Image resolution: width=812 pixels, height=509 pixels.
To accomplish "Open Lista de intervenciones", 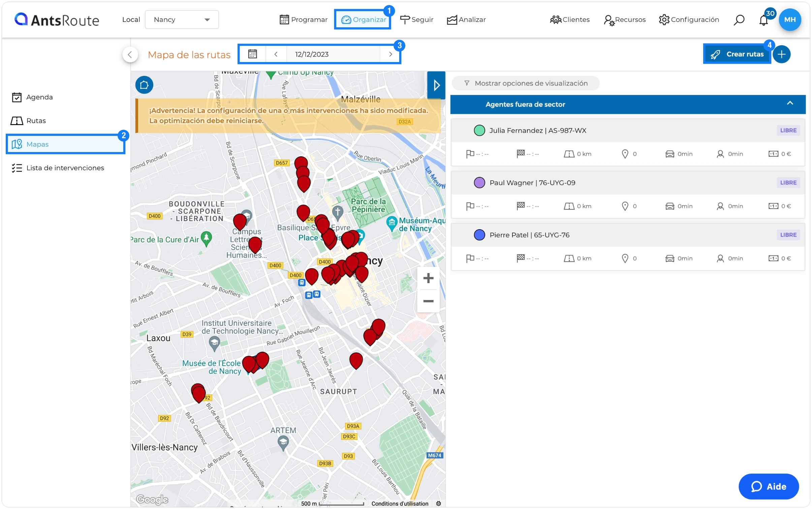I will point(58,168).
